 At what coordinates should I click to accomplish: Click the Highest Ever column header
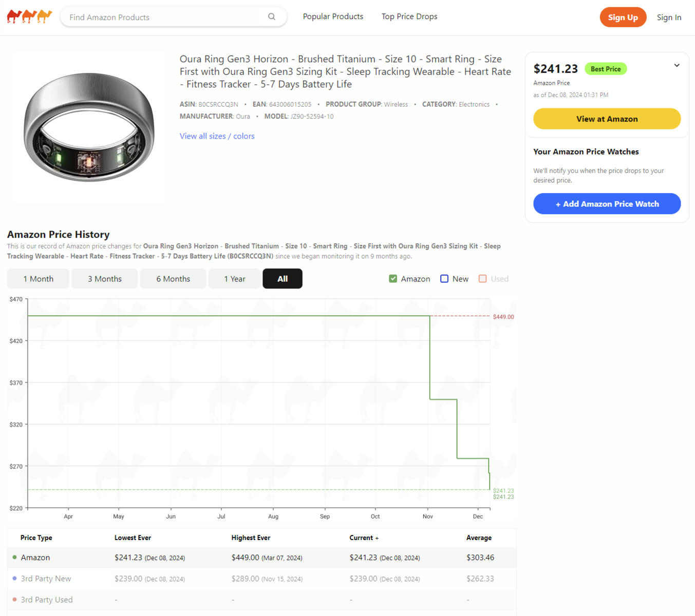pyautogui.click(x=251, y=538)
